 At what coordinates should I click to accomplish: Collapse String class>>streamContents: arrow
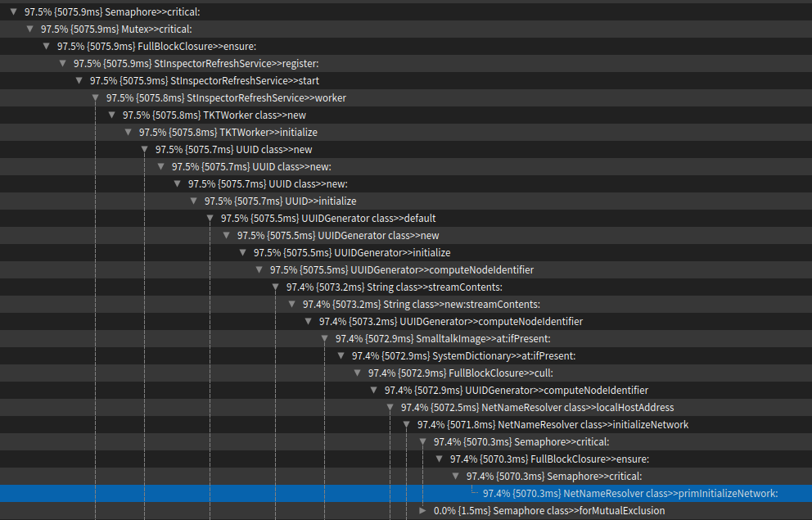276,287
